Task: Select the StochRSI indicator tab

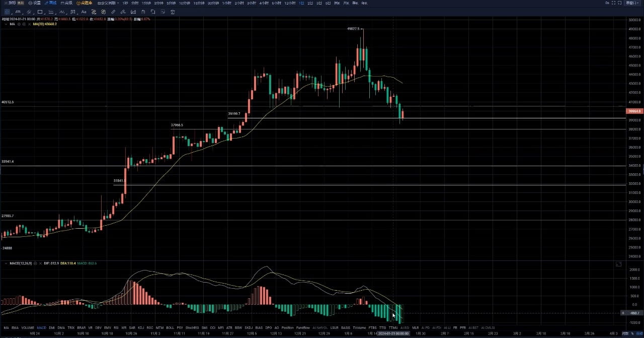Action: (192, 327)
